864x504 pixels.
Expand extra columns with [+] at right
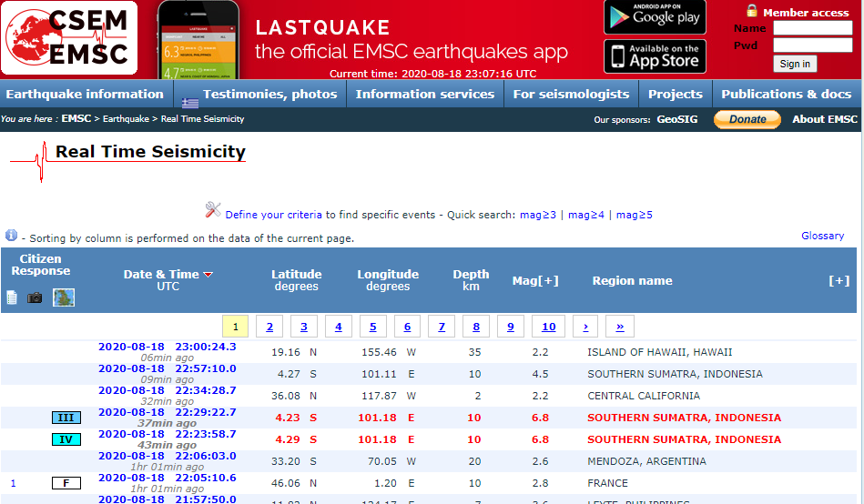pos(839,280)
